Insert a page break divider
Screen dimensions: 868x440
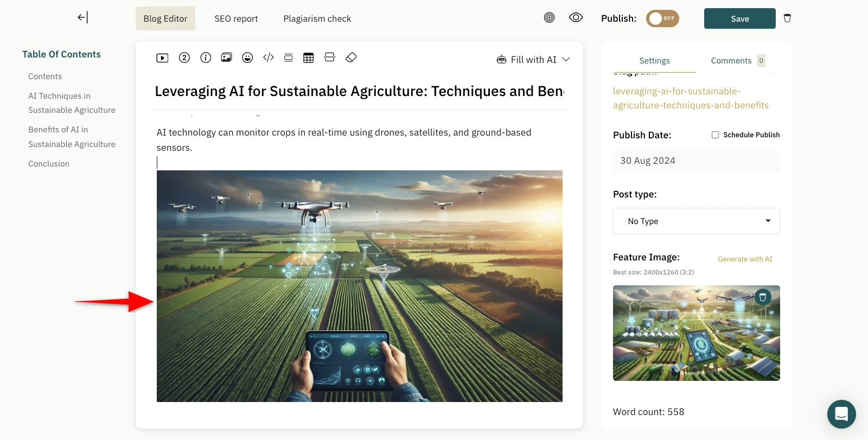330,58
